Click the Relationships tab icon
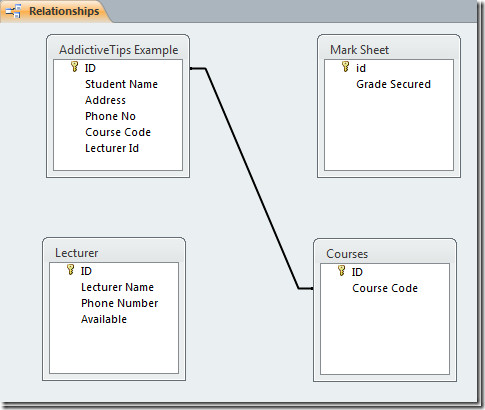Viewport: 485px width, 410px height. tap(13, 11)
